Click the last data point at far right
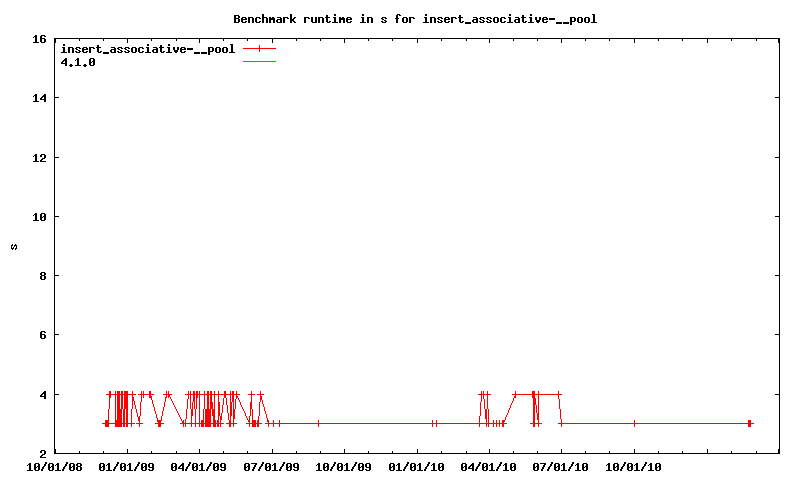This screenshot has height=480, width=800. click(749, 424)
